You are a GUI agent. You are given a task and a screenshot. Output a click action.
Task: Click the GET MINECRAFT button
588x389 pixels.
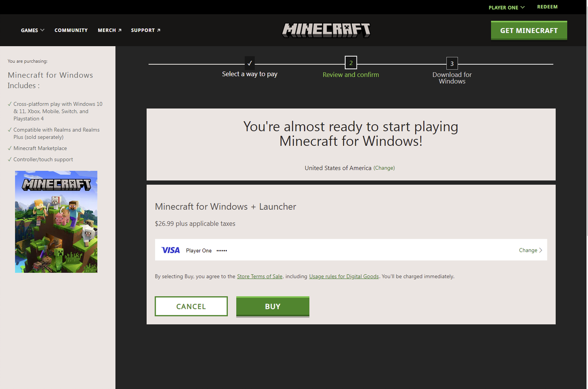(529, 30)
